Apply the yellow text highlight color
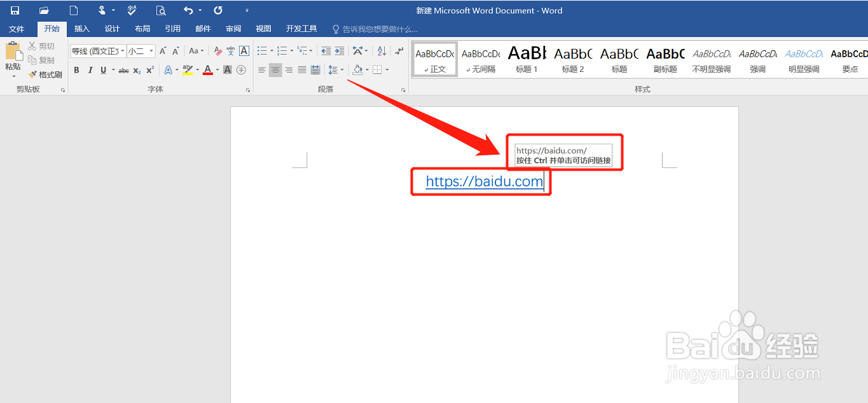 point(188,70)
